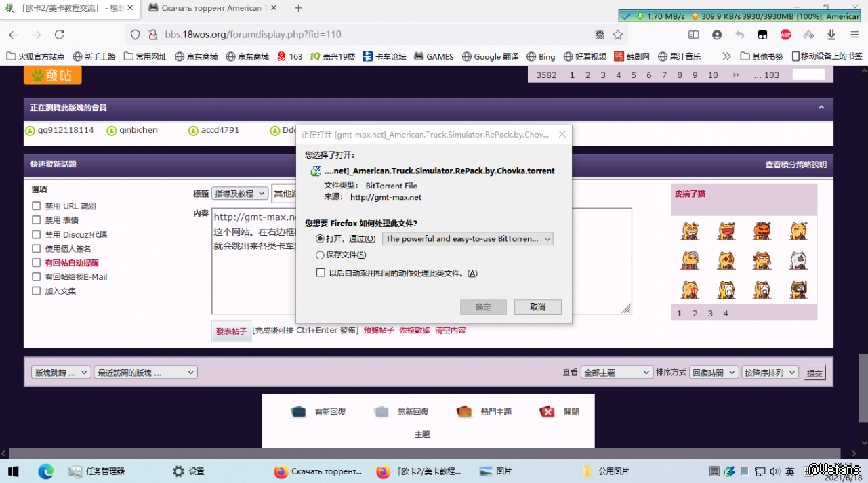The height and width of the screenshot is (483, 868).
Task: Check the 有回帖给我E-Mail checkbox
Action: [37, 277]
